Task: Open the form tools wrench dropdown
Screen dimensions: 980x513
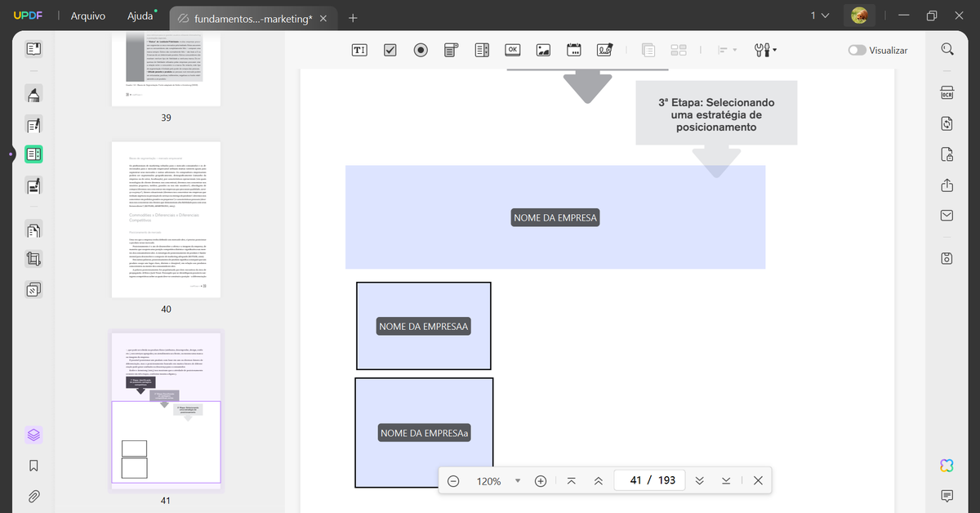Action: tap(766, 50)
